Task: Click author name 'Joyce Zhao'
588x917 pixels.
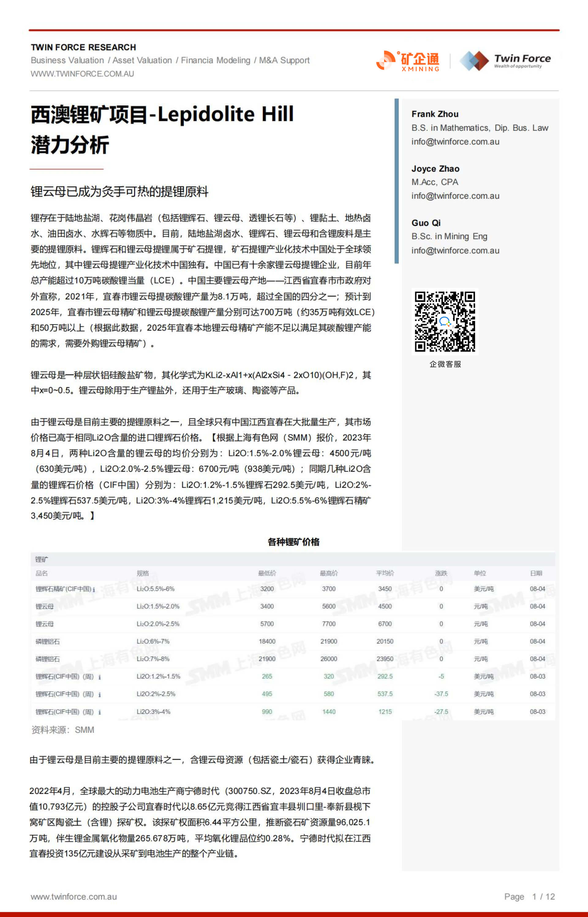Action: point(435,169)
